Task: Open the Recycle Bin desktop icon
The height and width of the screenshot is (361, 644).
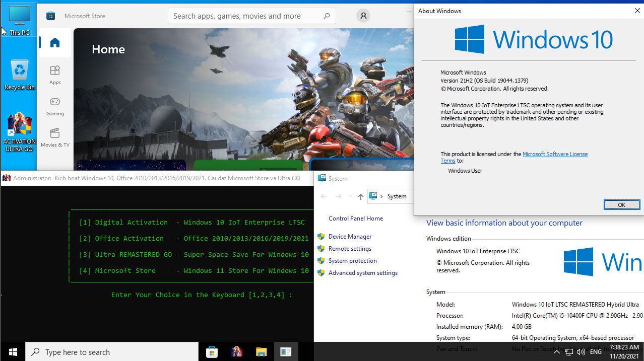Action: coord(19,75)
